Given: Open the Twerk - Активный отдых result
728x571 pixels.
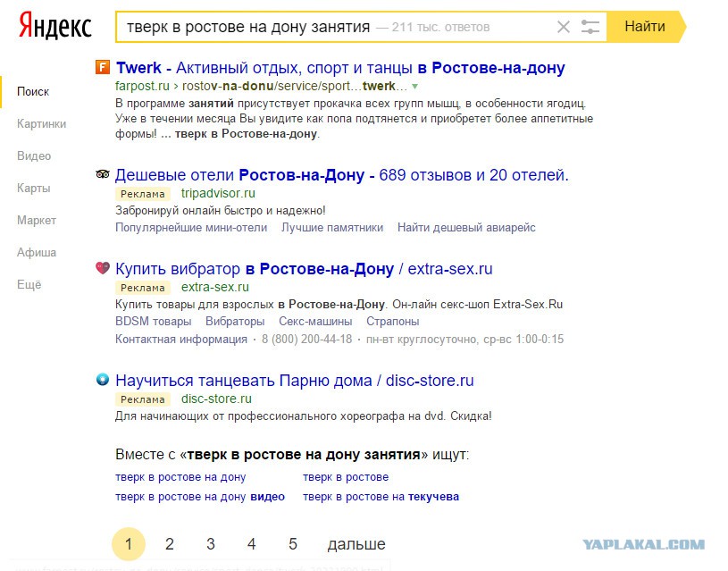Looking at the screenshot, I should coord(340,68).
